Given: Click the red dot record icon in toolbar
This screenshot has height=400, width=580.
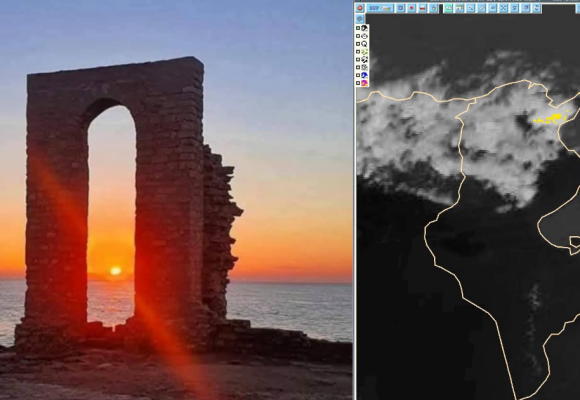Looking at the screenshot, I should coord(411,8).
